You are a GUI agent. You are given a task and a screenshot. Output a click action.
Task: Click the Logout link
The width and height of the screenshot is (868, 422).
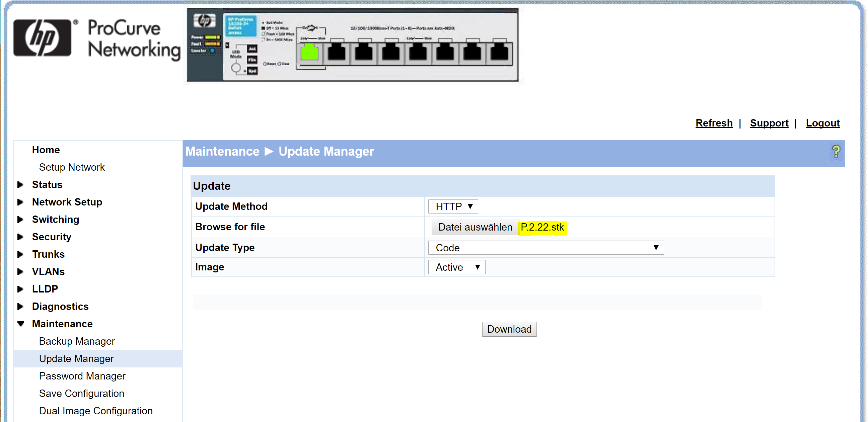click(x=822, y=123)
